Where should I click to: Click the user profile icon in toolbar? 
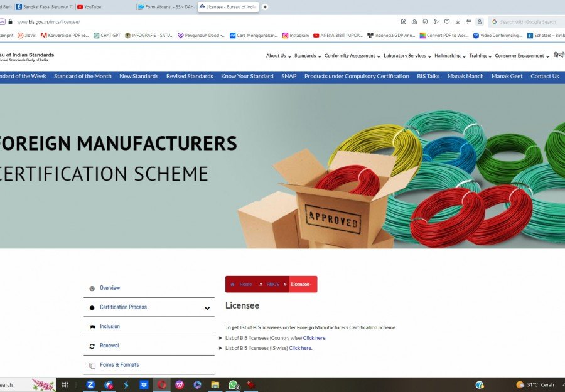(x=480, y=22)
